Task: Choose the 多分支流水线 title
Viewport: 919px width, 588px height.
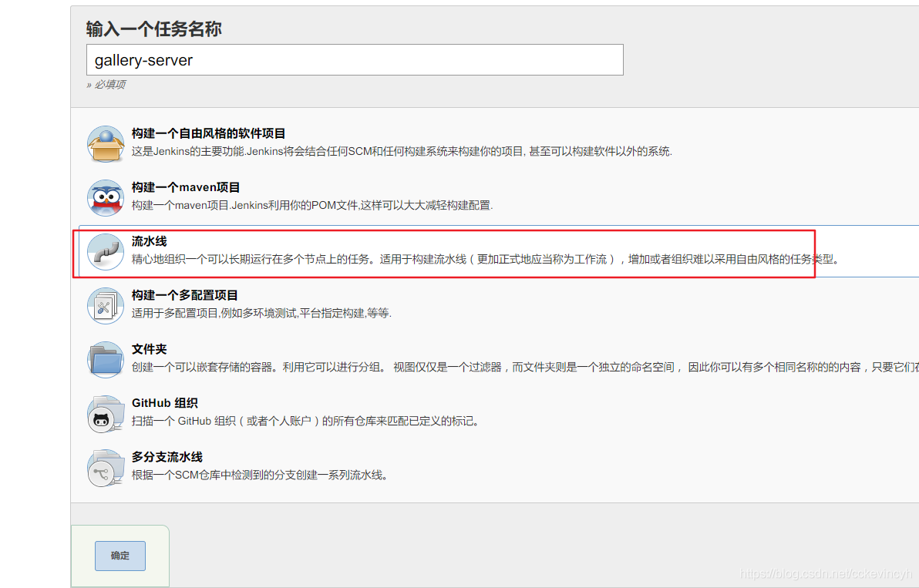Action: tap(167, 457)
